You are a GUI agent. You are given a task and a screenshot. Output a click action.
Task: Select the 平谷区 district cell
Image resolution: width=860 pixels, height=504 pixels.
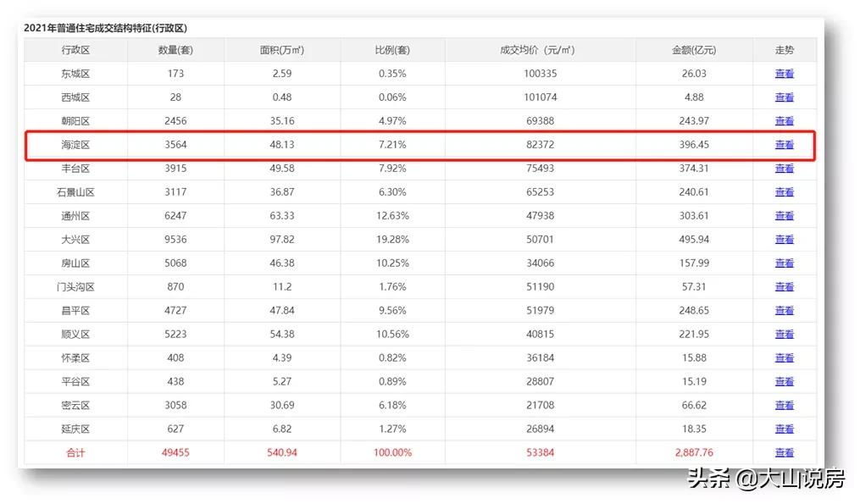[x=75, y=382]
